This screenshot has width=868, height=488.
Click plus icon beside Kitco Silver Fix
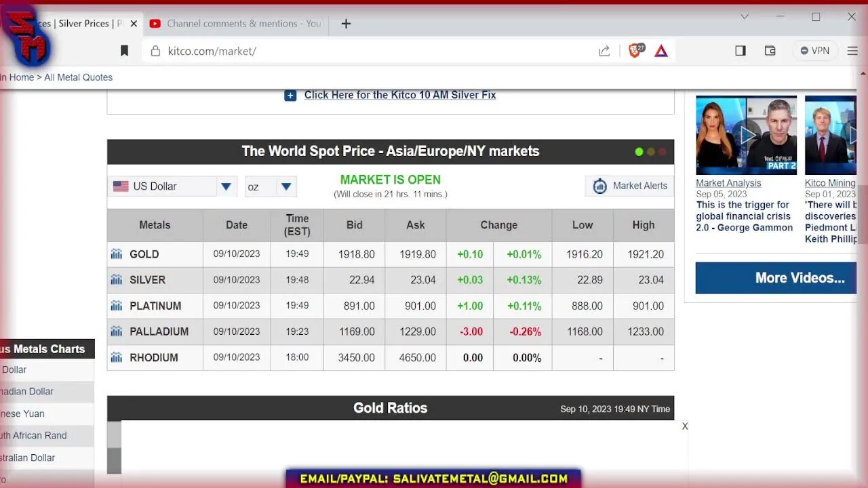tap(290, 96)
